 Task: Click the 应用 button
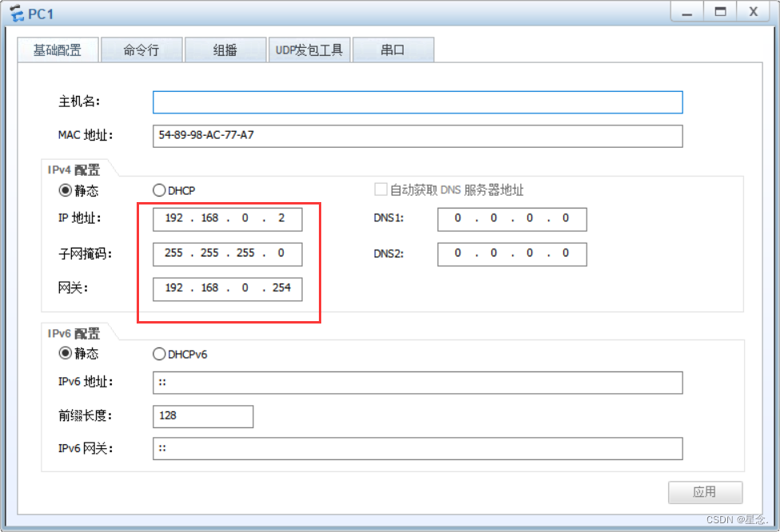tap(706, 492)
